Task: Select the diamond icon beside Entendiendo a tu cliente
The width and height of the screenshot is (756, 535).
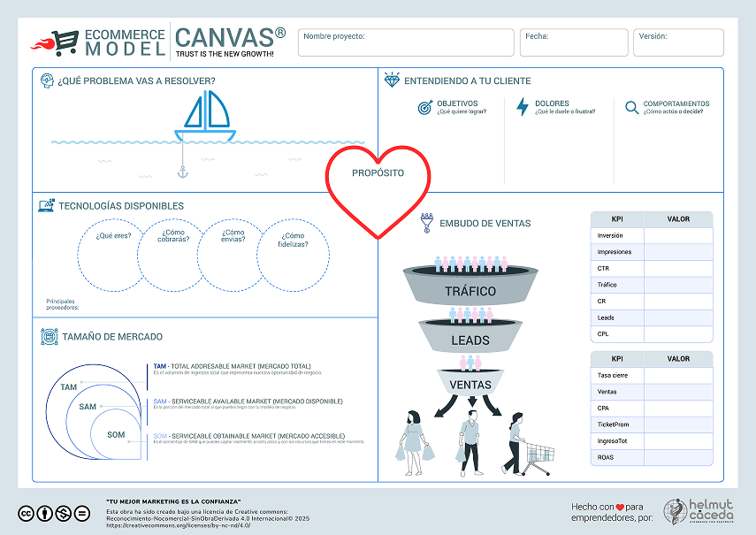Action: [392, 80]
